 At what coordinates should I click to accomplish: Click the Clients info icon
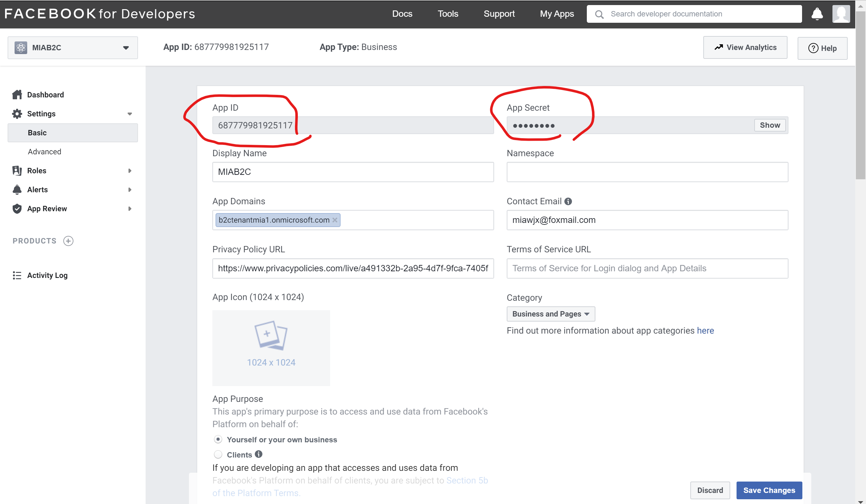[258, 454]
